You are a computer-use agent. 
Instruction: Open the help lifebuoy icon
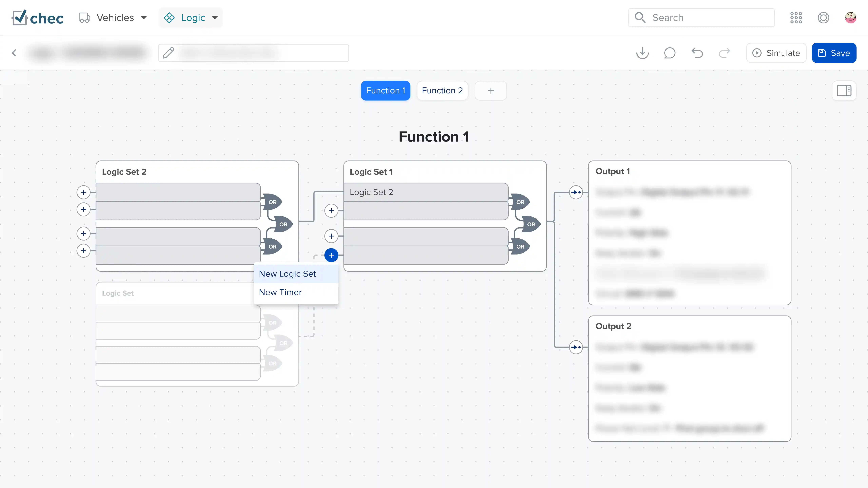[823, 17]
